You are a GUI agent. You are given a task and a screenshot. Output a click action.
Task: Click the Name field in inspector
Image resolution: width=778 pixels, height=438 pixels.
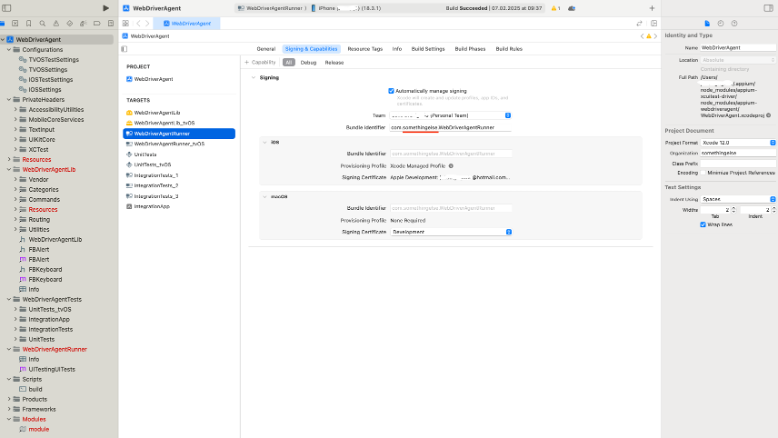[x=738, y=48]
